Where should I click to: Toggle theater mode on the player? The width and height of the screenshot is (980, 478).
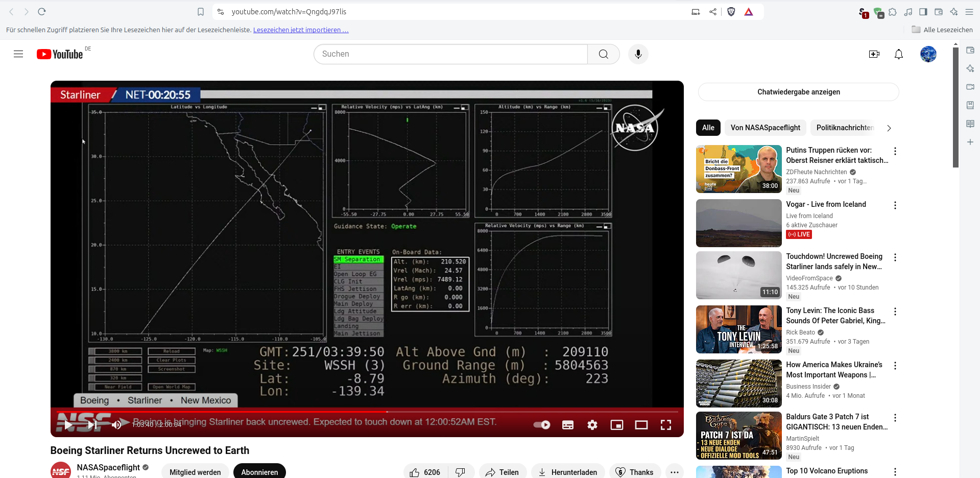tap(641, 425)
